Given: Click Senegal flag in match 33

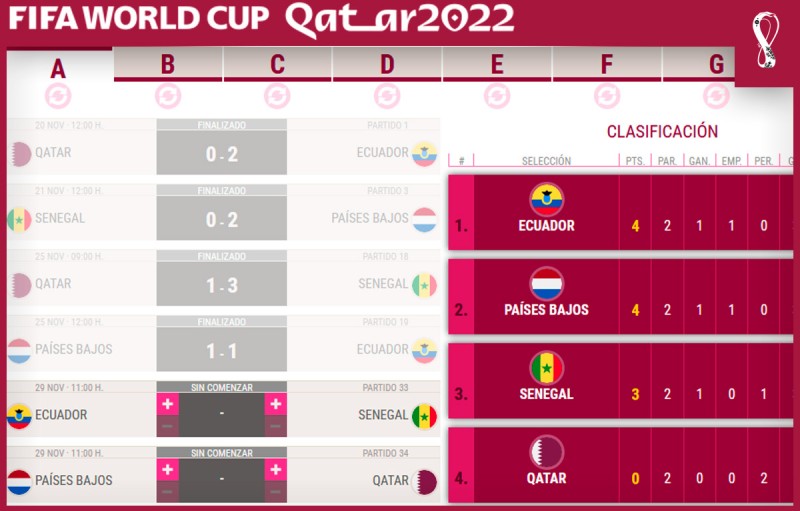Looking at the screenshot, I should [x=424, y=416].
